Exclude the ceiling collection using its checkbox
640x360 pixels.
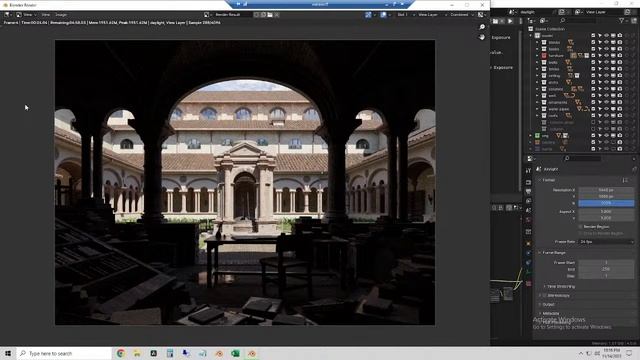click(x=593, y=76)
